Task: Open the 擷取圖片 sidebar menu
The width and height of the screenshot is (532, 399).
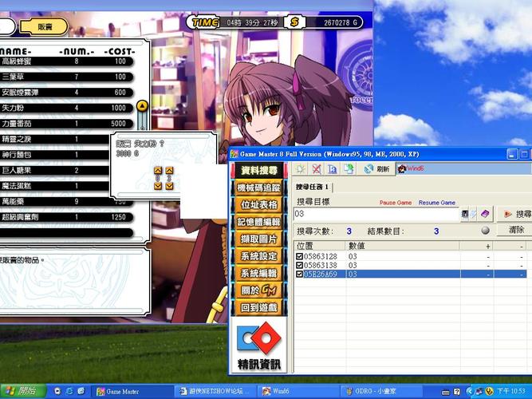Action: 259,239
